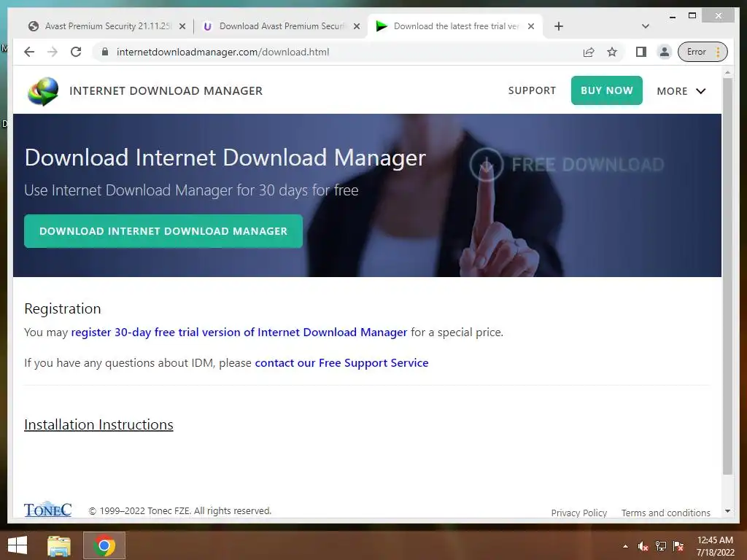This screenshot has height=560, width=747.
Task: Open the tab search chevron
Action: (646, 26)
